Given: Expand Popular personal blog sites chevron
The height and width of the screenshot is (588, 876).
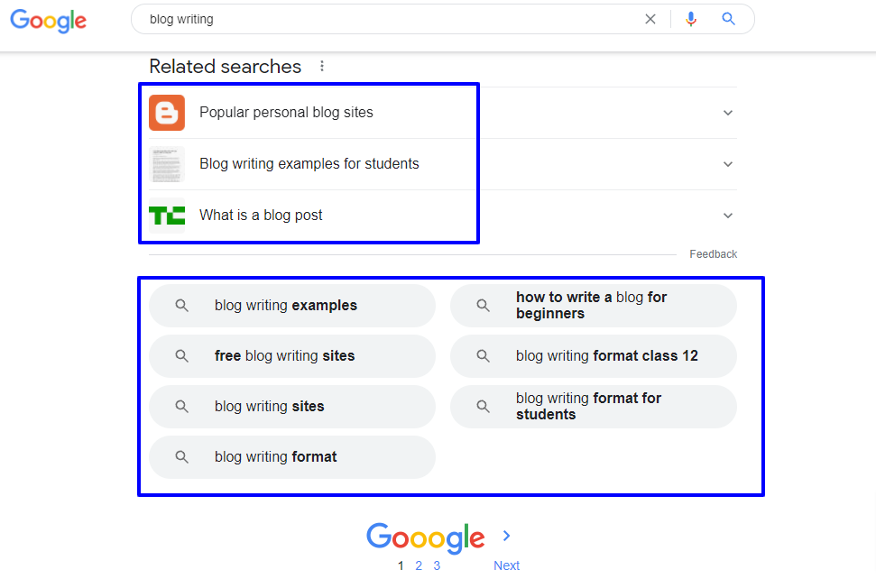Looking at the screenshot, I should tap(728, 113).
